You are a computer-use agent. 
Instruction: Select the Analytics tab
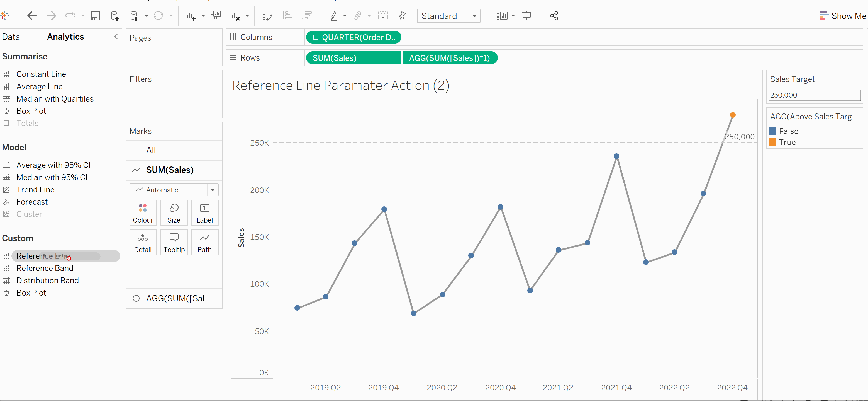coord(65,37)
